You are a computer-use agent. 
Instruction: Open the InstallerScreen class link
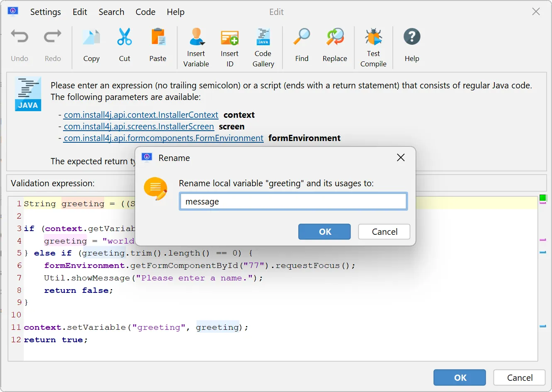click(x=139, y=127)
